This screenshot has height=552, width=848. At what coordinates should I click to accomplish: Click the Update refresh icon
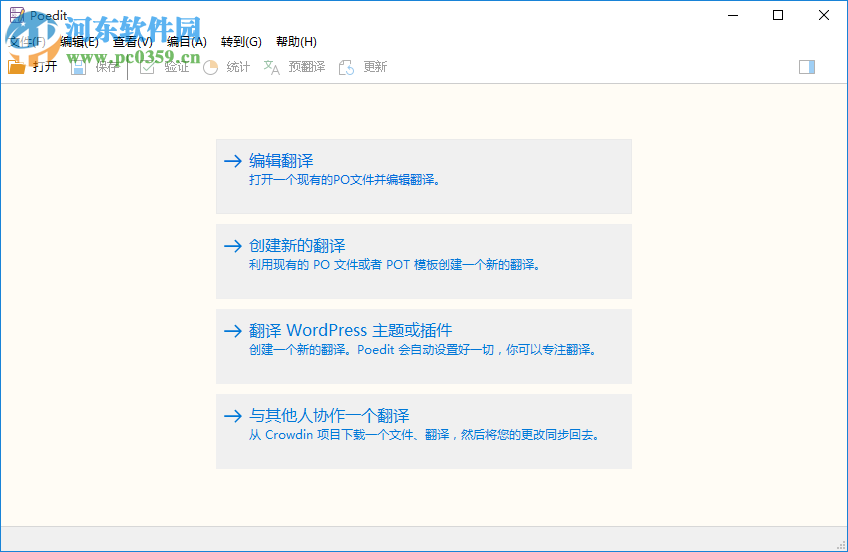[346, 67]
